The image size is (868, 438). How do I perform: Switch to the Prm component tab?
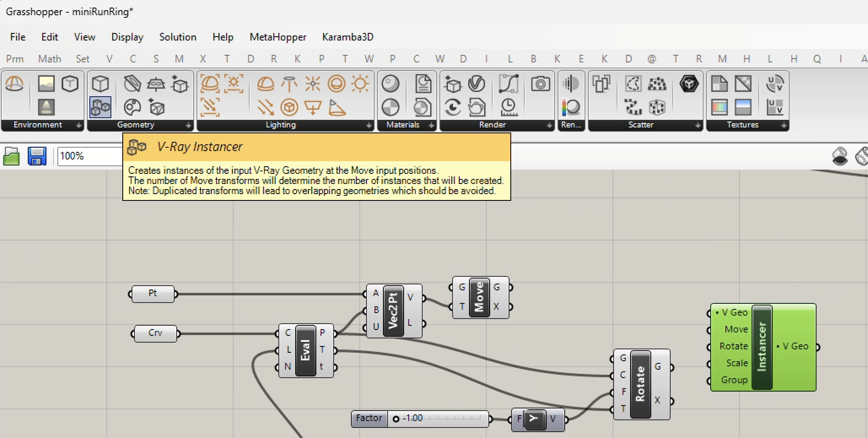pos(15,59)
